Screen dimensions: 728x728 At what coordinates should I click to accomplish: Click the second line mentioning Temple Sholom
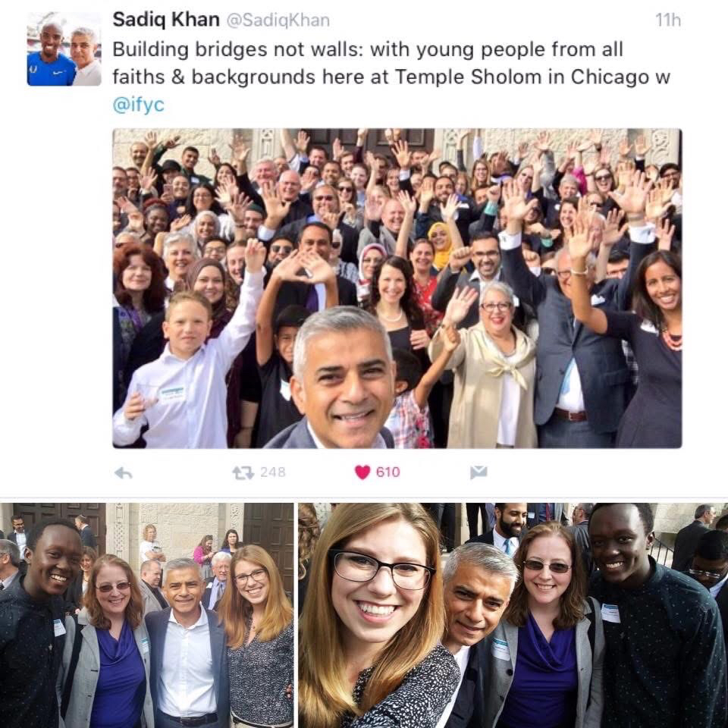pos(391,77)
